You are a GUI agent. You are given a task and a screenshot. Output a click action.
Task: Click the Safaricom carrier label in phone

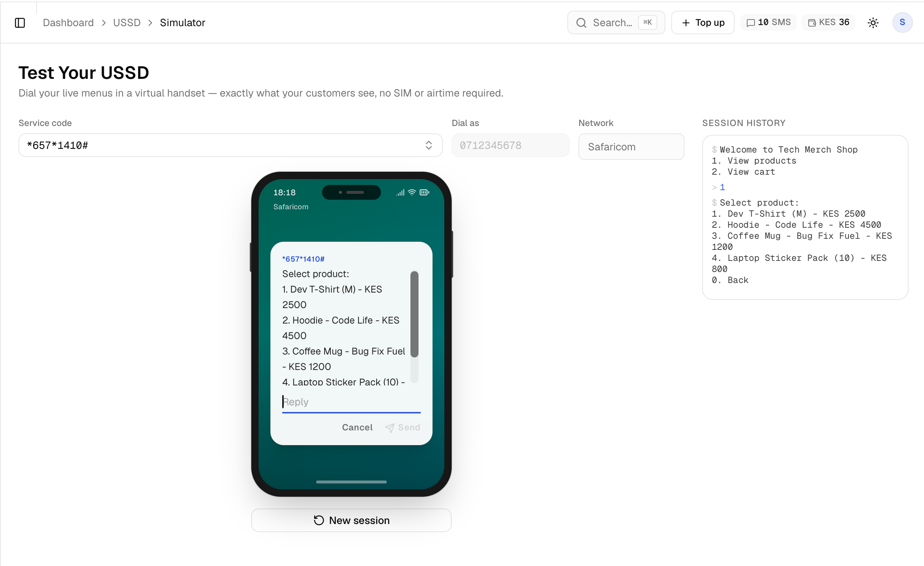[291, 207]
